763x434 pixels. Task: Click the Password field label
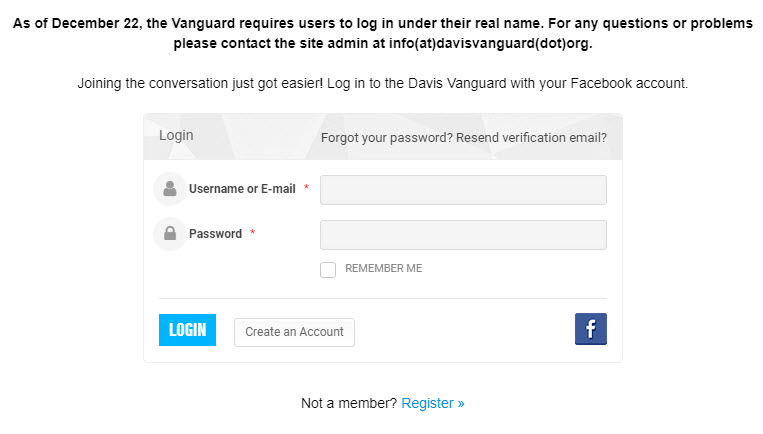215,234
